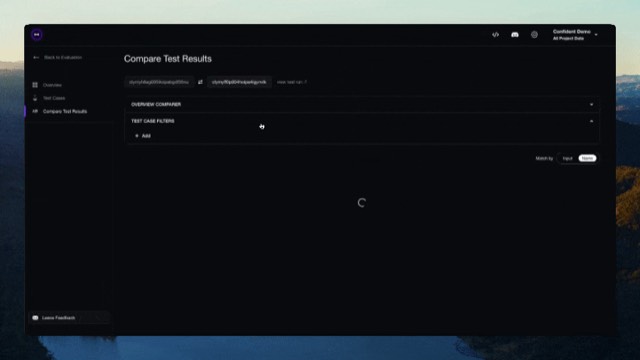640x360 pixels.
Task: Open the first test run ID selector
Action: click(x=159, y=82)
